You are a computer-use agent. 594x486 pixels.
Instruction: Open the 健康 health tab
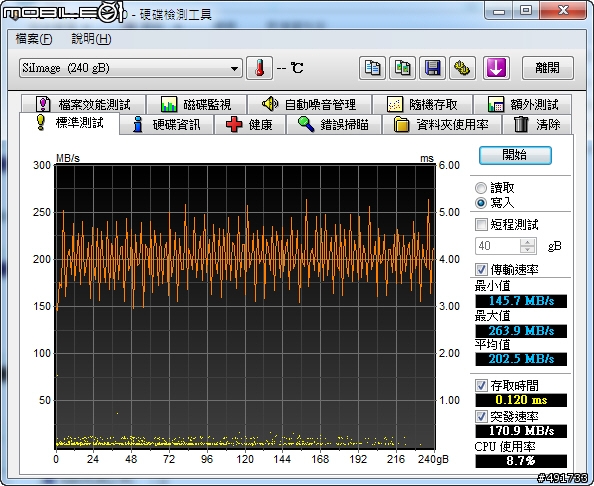250,125
